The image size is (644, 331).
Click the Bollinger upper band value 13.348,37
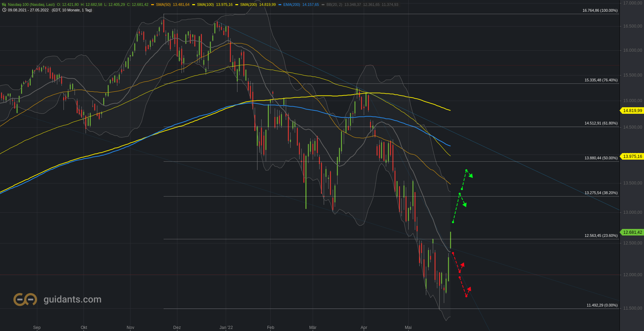tap(353, 4)
